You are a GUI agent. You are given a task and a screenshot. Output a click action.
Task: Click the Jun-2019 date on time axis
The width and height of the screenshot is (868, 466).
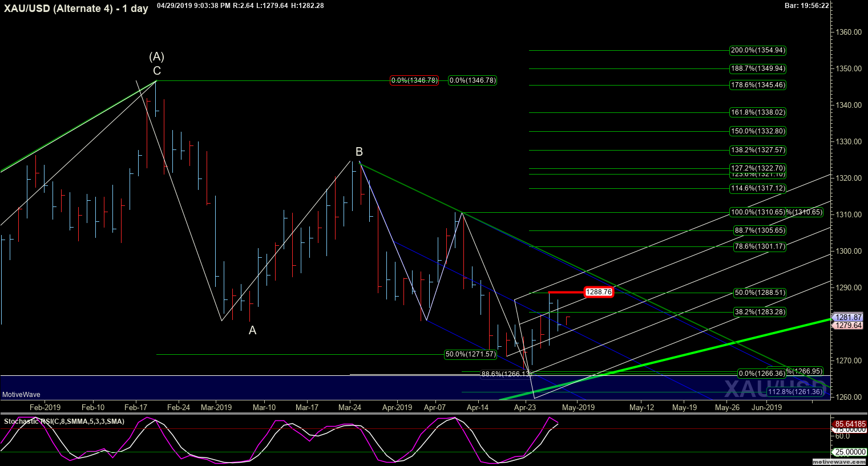766,407
